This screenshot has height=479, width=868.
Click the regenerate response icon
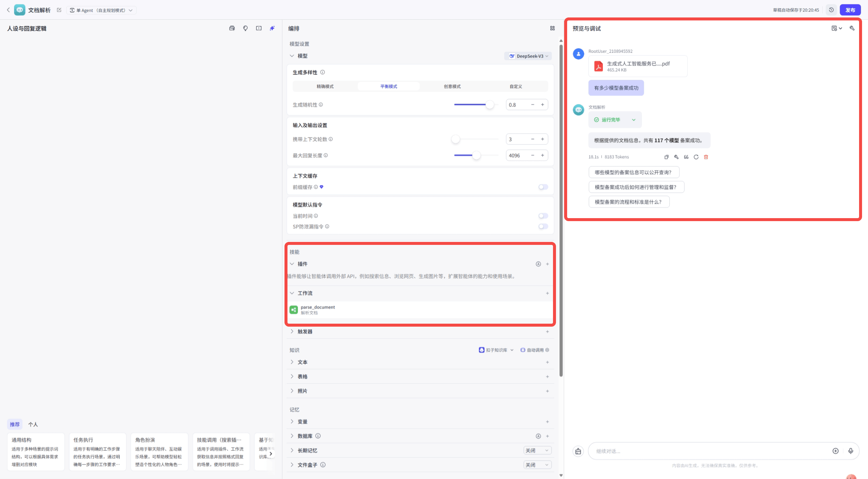click(x=696, y=157)
